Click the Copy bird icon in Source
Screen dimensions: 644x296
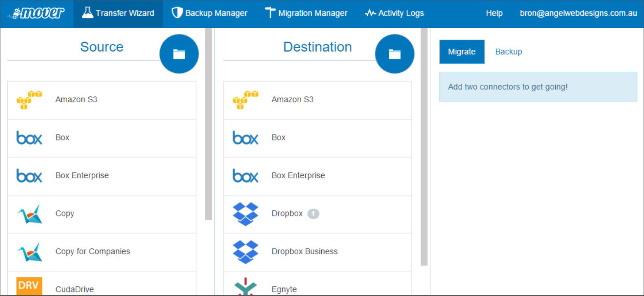pyautogui.click(x=29, y=214)
